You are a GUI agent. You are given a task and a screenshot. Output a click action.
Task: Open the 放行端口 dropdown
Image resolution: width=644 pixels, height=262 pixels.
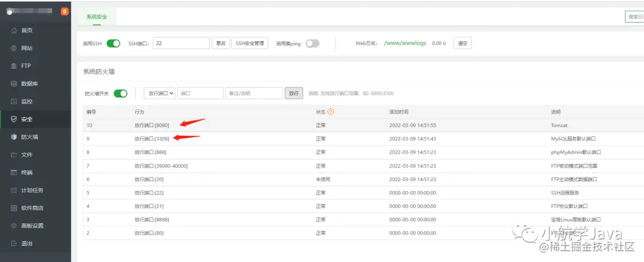click(x=160, y=93)
